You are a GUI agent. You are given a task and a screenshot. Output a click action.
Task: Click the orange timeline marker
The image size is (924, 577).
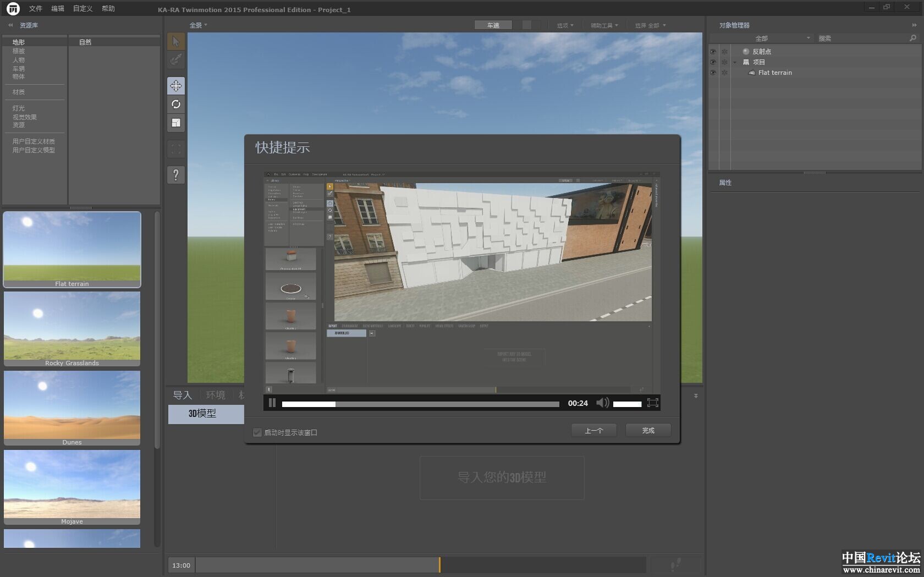coord(439,565)
